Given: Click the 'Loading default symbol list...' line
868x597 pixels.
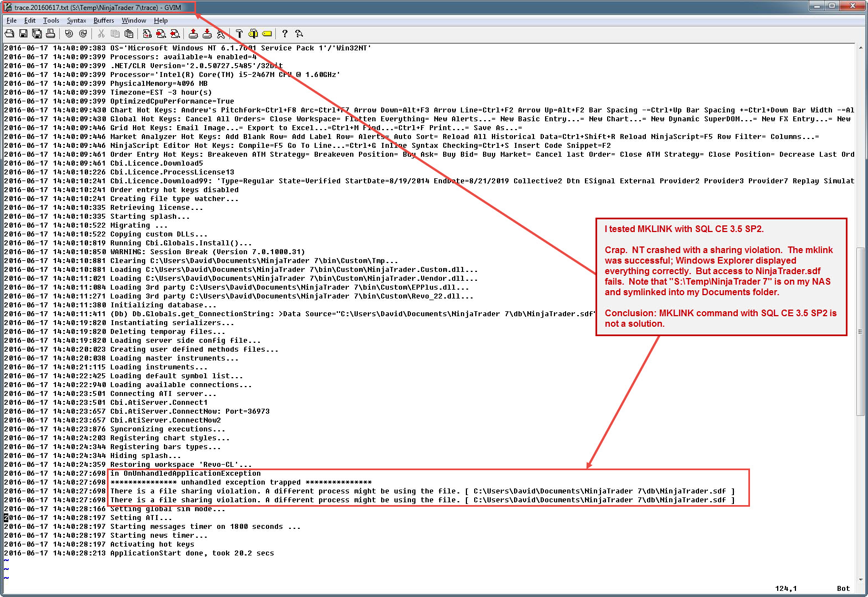Looking at the screenshot, I should pyautogui.click(x=124, y=376).
